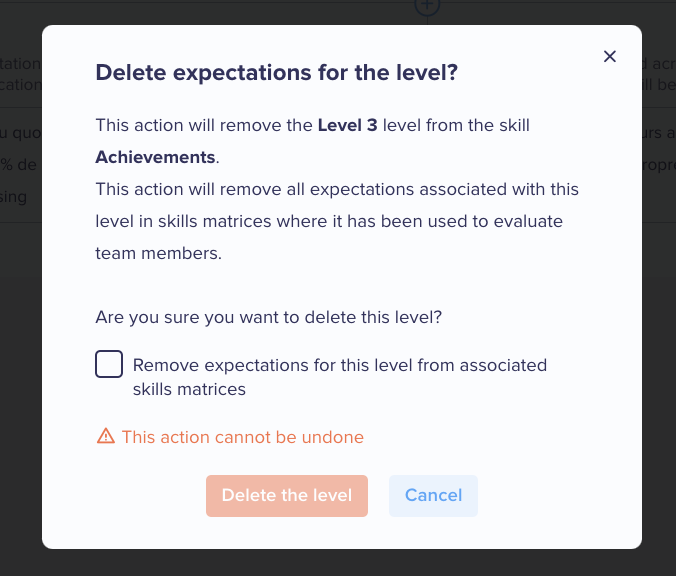
Task: Confirm with the 'Delete the level' button
Action: coord(287,495)
